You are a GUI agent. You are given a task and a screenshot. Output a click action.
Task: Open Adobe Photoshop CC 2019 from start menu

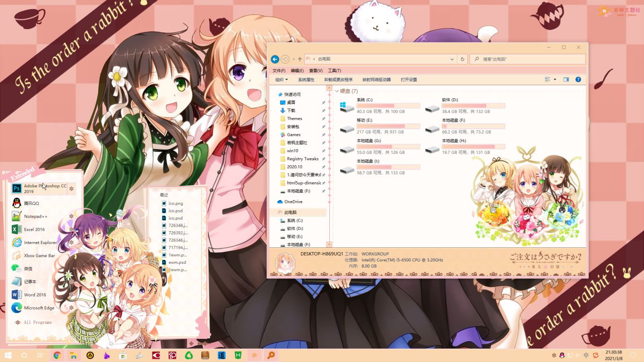pyautogui.click(x=39, y=189)
